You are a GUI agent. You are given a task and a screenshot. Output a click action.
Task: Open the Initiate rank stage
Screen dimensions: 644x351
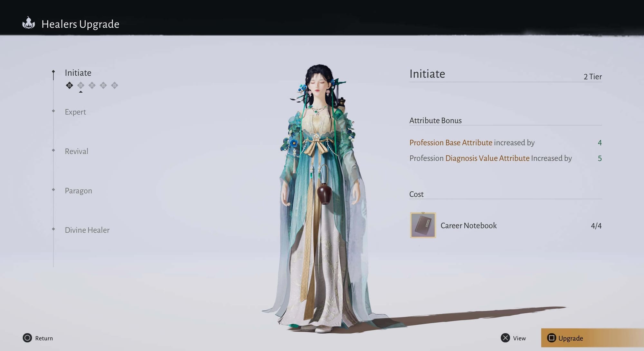pyautogui.click(x=78, y=73)
